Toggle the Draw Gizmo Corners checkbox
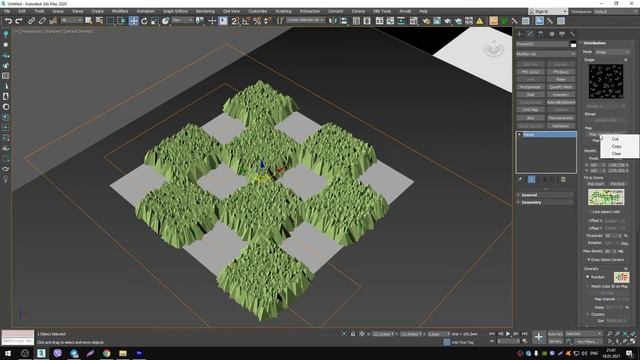Screen dimensions: 640x360 click(x=589, y=260)
